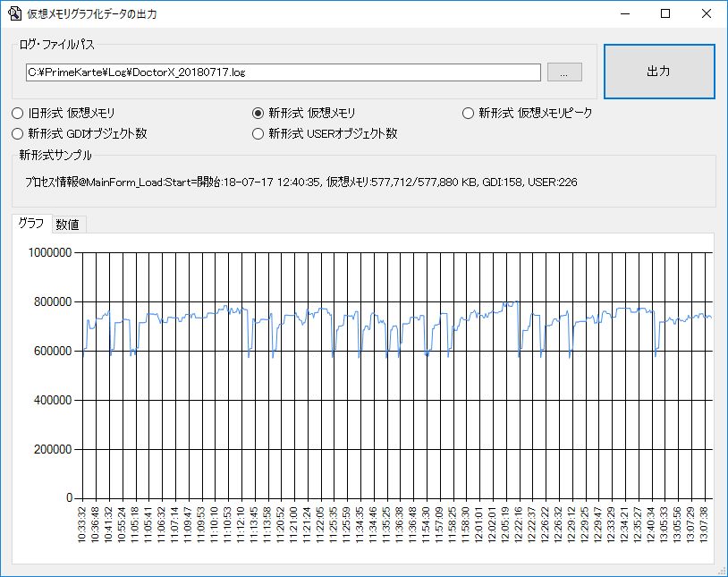Click the 12:40:34 x-axis time label
Image resolution: width=728 pixels, height=577 pixels.
point(650,524)
